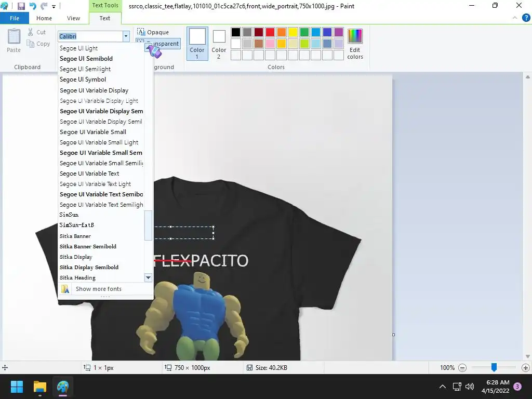Click the Text Tools contextual tab
This screenshot has width=532, height=399.
(105, 5)
